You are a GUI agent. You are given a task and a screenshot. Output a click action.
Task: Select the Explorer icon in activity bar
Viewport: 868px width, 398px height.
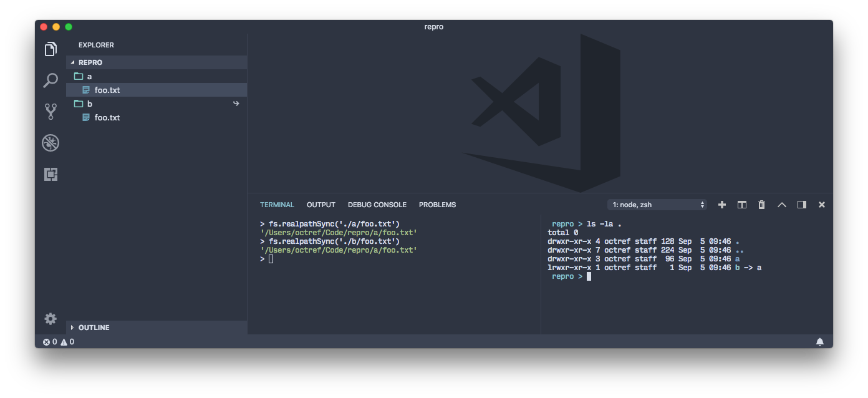(x=51, y=49)
